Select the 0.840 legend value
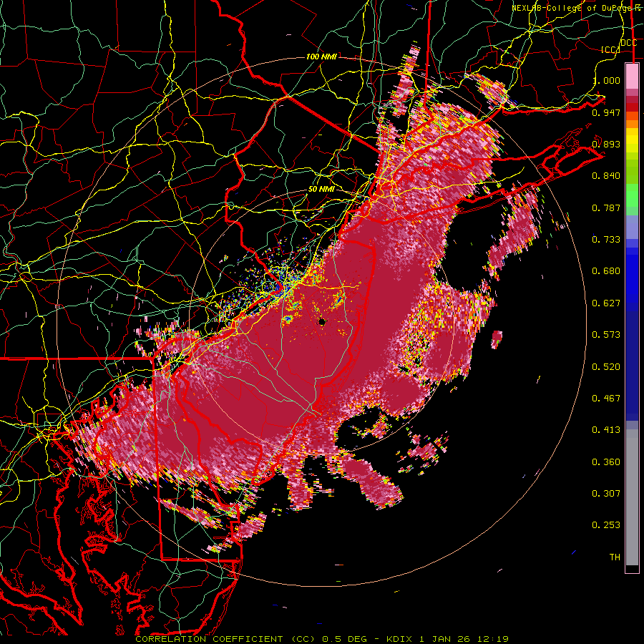The height and width of the screenshot is (644, 644). tap(606, 176)
